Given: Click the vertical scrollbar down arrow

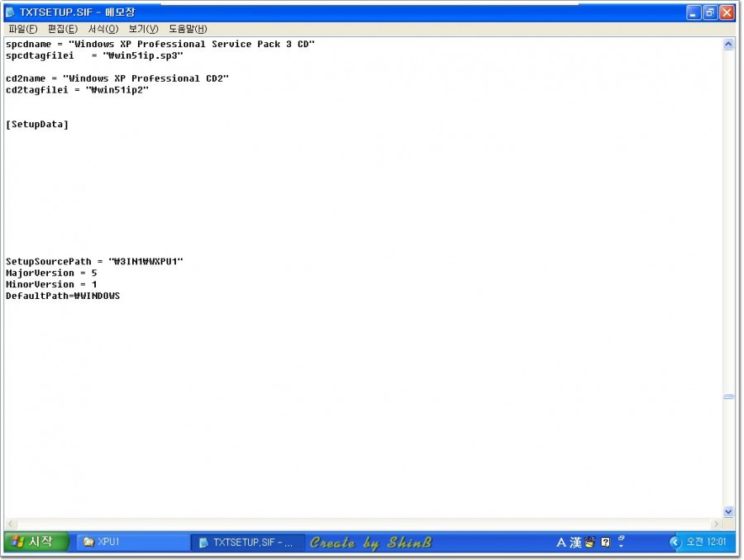Looking at the screenshot, I should click(728, 511).
